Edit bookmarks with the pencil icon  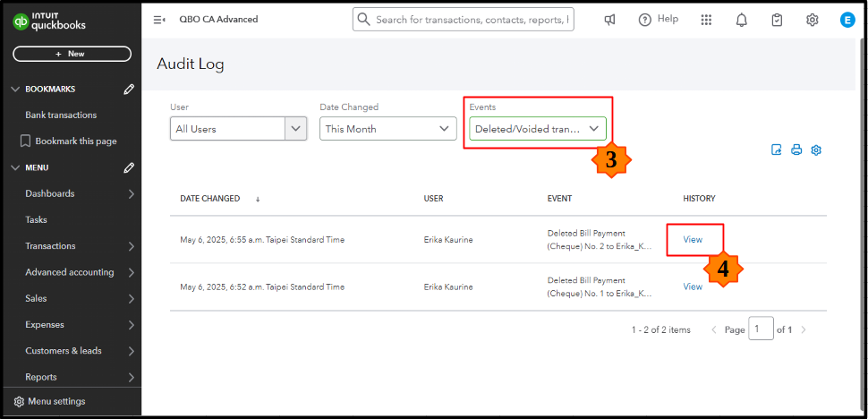130,89
